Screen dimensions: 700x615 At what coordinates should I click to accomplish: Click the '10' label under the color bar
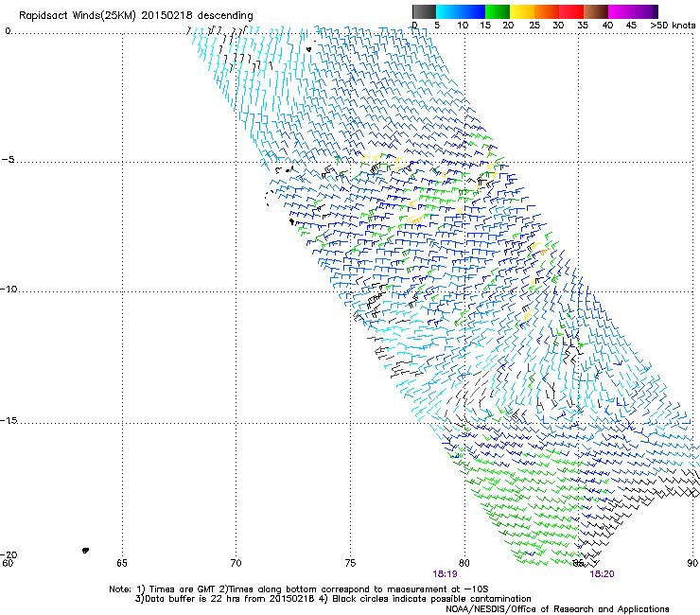pyautogui.click(x=463, y=26)
